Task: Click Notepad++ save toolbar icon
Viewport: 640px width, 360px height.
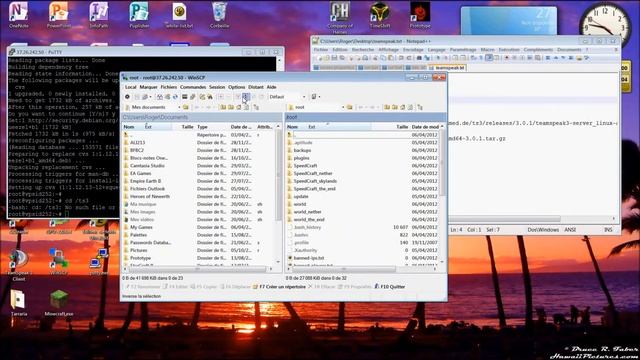Action: [x=334, y=58]
